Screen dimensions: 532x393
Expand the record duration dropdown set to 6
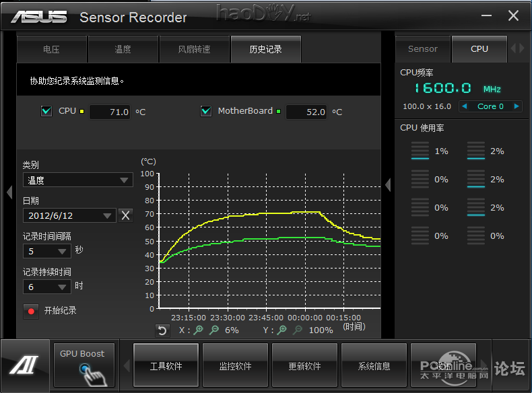pyautogui.click(x=46, y=287)
